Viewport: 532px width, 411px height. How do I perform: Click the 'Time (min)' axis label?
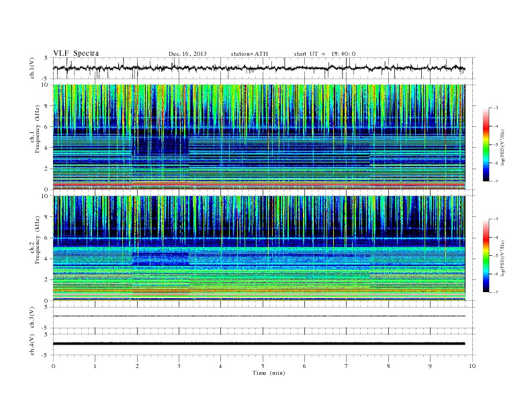pyautogui.click(x=269, y=373)
